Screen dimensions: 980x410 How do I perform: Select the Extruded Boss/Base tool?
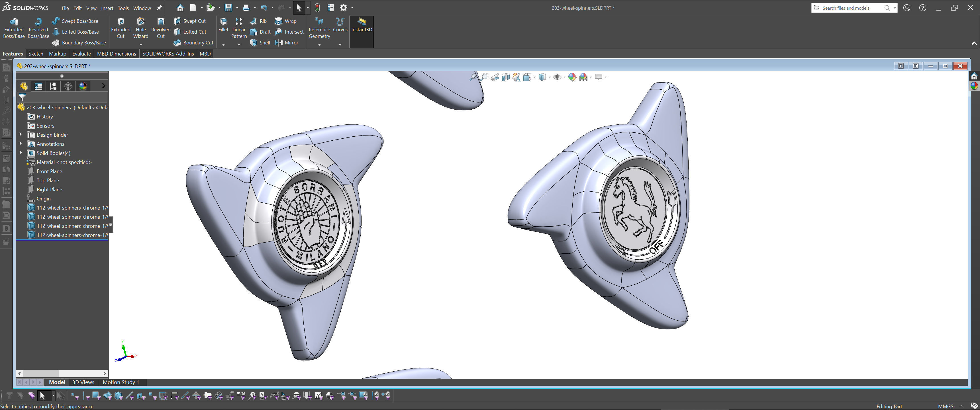pyautogui.click(x=14, y=28)
